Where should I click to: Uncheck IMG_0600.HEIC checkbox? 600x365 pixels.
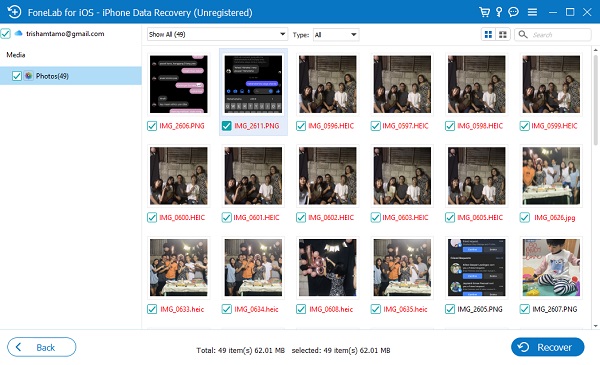click(152, 218)
